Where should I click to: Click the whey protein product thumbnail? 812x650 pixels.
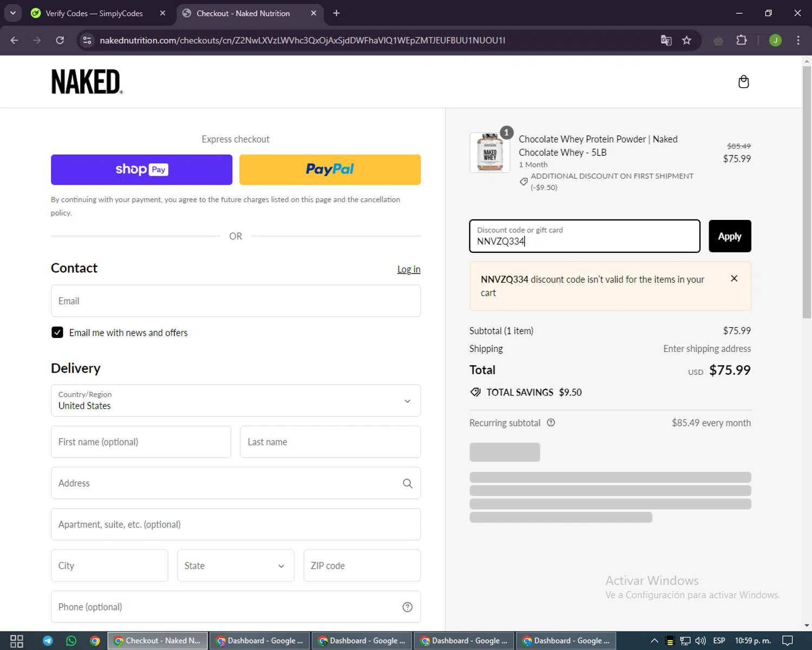(x=490, y=153)
